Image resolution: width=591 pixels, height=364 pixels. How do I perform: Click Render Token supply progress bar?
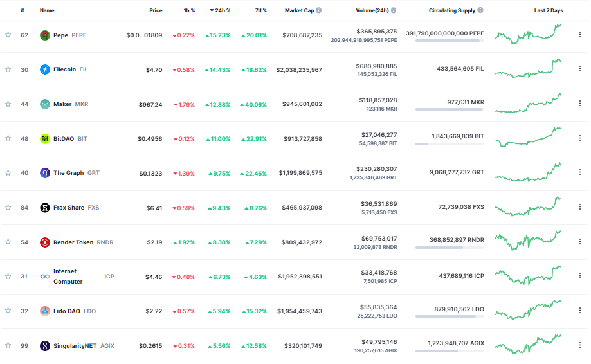(x=450, y=248)
